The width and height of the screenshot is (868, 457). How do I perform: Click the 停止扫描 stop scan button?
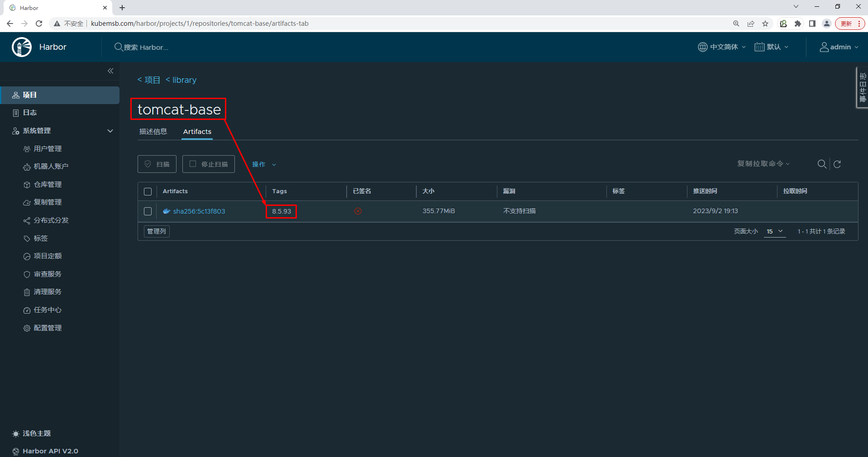[209, 164]
